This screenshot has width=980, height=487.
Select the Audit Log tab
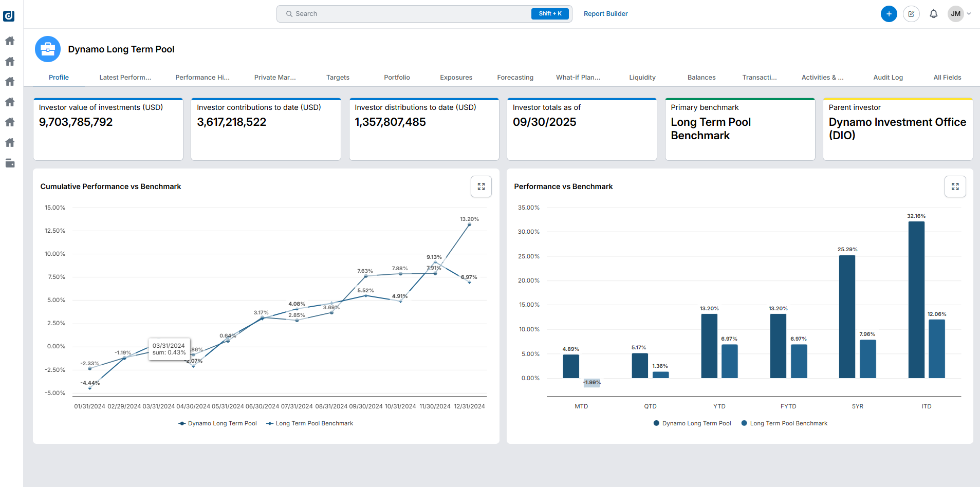point(887,78)
